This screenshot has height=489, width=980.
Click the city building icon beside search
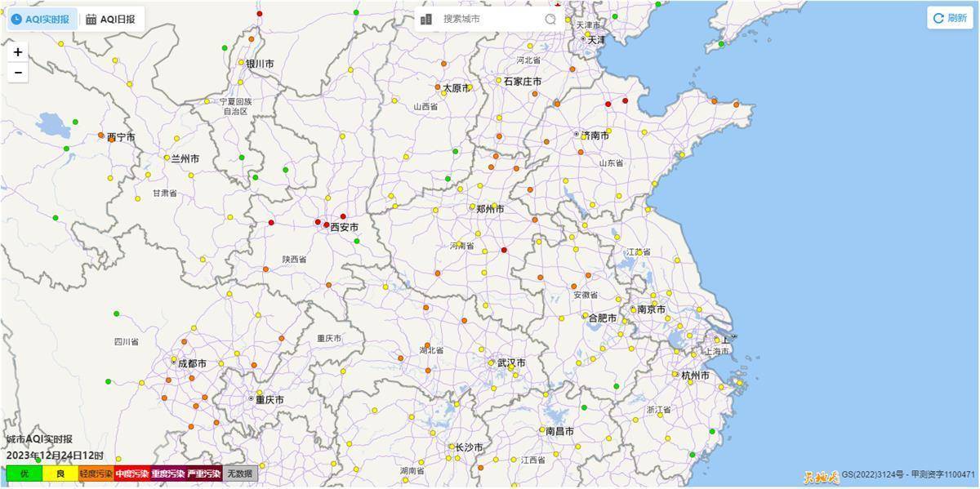tap(425, 19)
